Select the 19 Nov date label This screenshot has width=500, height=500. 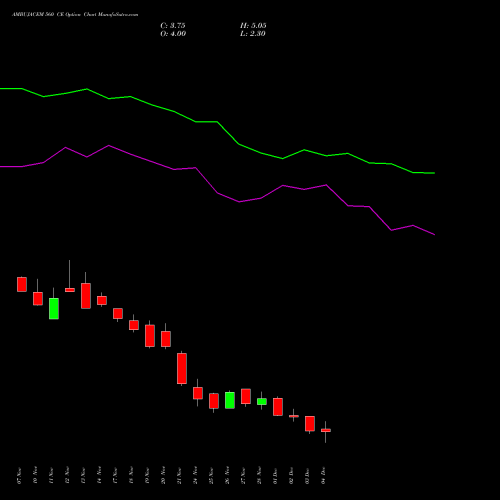tap(147, 475)
